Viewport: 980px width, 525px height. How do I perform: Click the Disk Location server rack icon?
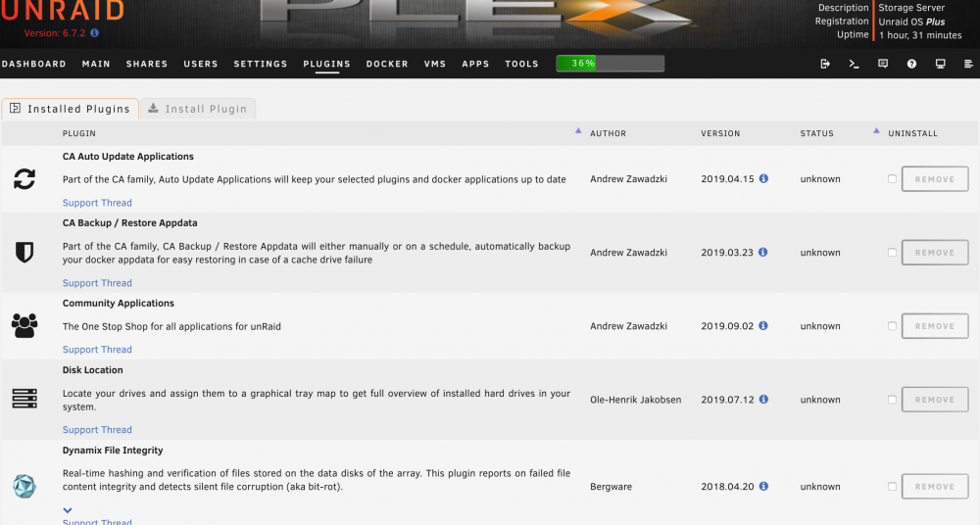[24, 399]
